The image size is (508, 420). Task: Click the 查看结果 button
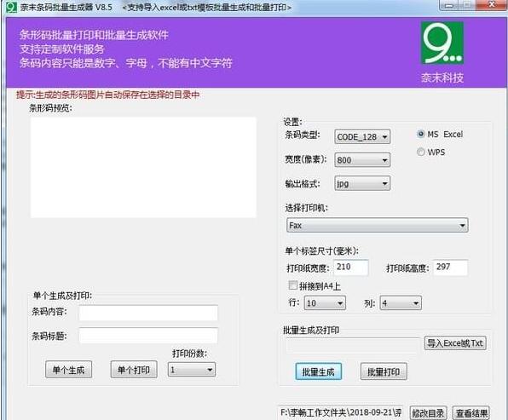pos(471,413)
